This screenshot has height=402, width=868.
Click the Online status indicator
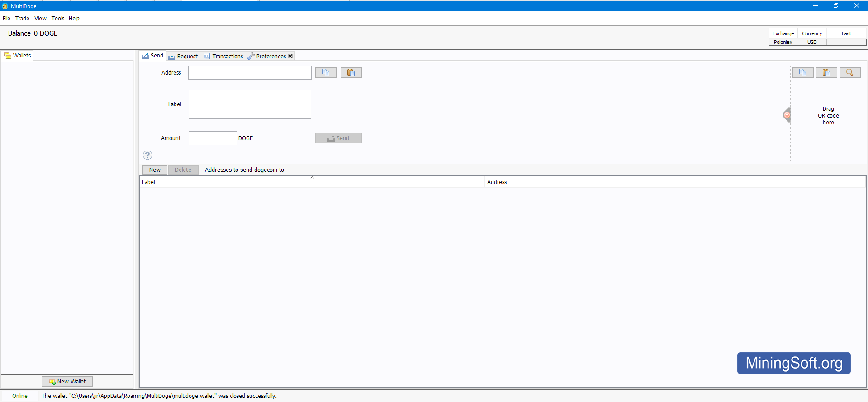[20, 396]
